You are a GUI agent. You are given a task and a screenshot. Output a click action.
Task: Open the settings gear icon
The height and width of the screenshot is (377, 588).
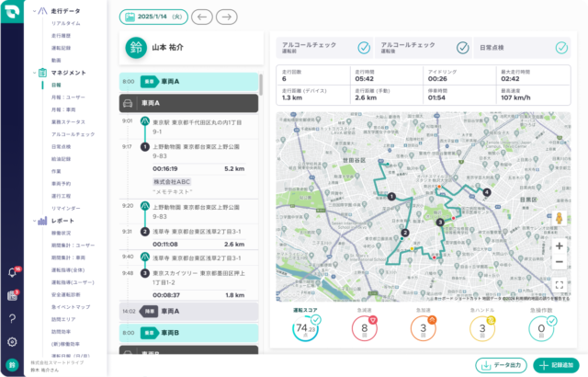pyautogui.click(x=12, y=342)
